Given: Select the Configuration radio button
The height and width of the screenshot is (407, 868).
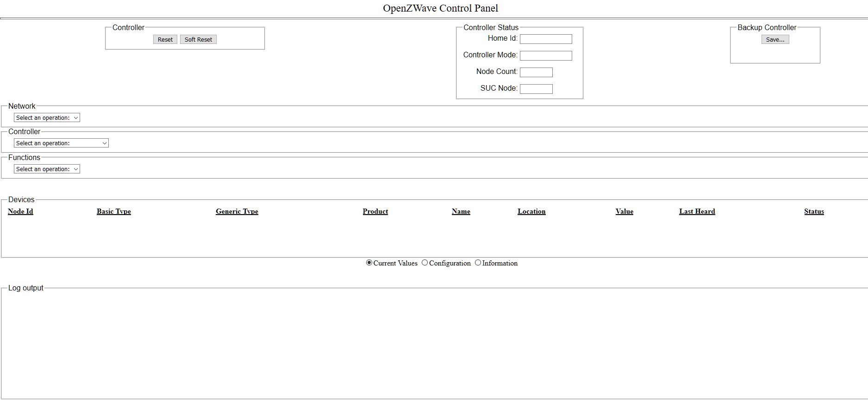Looking at the screenshot, I should click(x=425, y=263).
